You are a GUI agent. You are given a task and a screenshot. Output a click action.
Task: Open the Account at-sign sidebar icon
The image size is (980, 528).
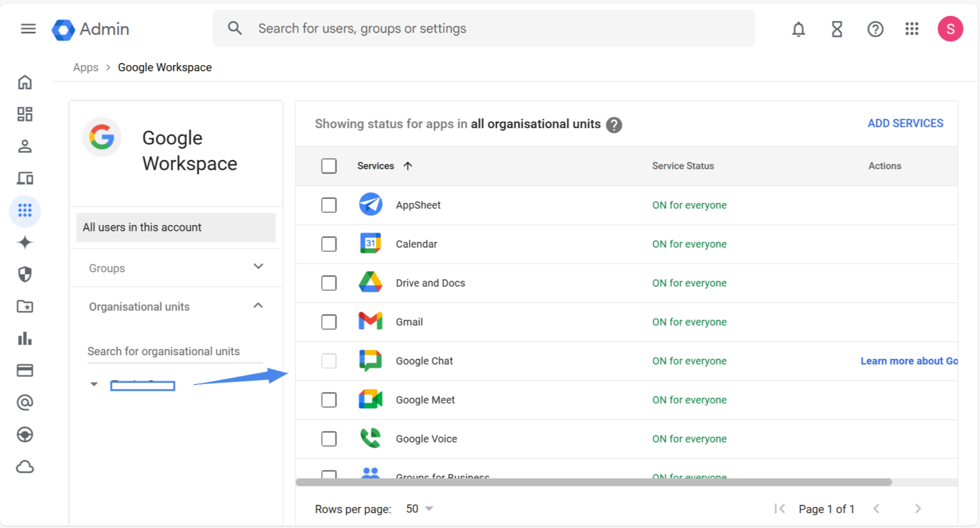[x=25, y=402]
